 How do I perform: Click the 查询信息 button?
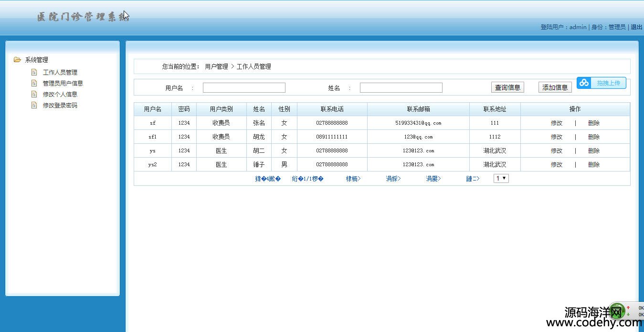coord(507,87)
